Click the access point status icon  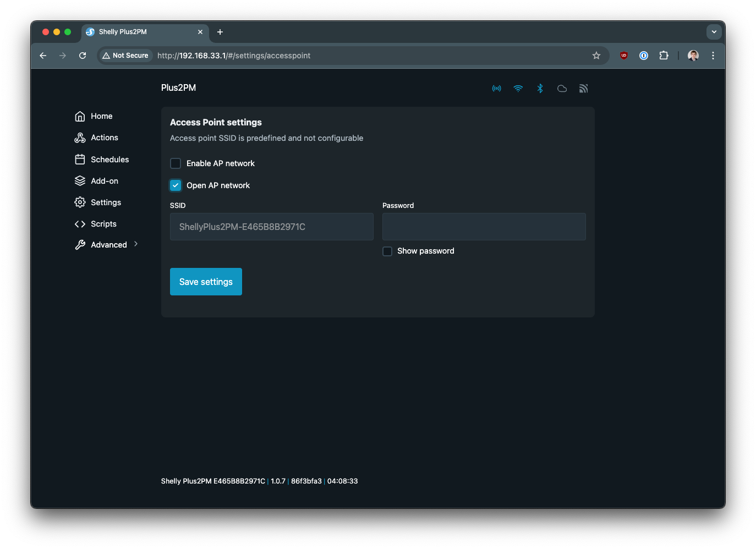coord(497,89)
